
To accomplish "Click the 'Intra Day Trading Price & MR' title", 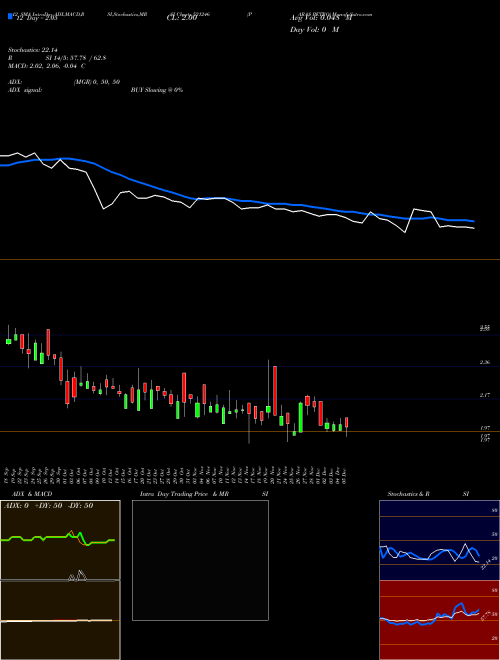I will coord(184,494).
